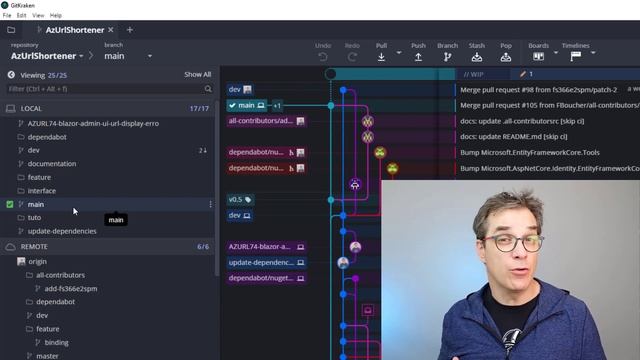Click the filter search magnifier icon
The width and height of the screenshot is (640, 360).
[208, 89]
